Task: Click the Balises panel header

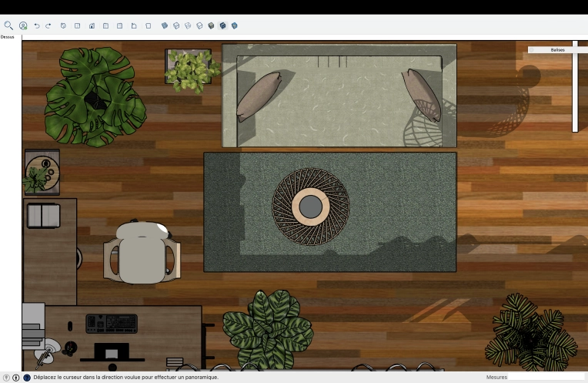Action: click(x=558, y=49)
